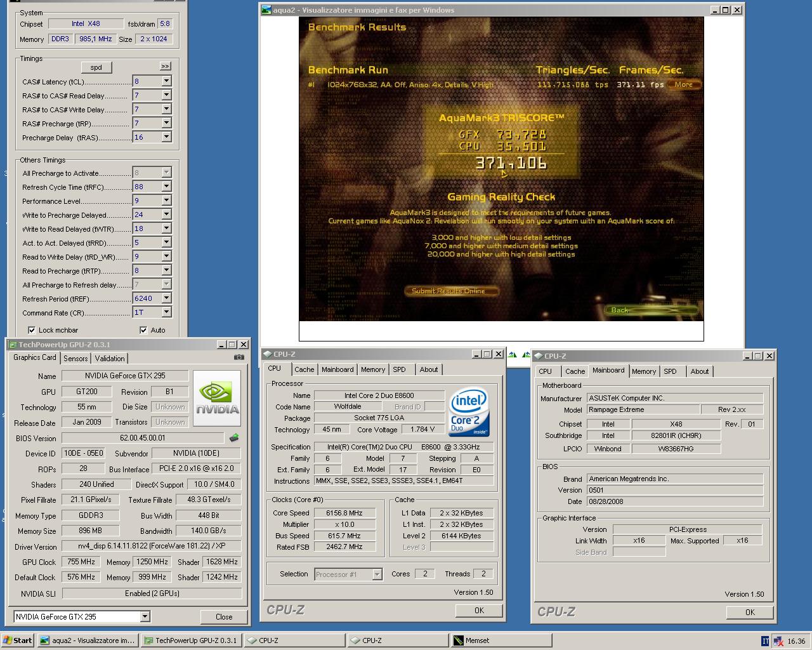The width and height of the screenshot is (812, 650).
Task: Click OK in the CPU-Z CPU window
Action: [479, 610]
